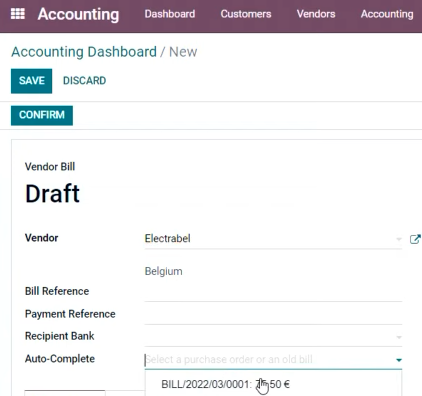Click the Accounting app title
The width and height of the screenshot is (422, 396).
[78, 14]
